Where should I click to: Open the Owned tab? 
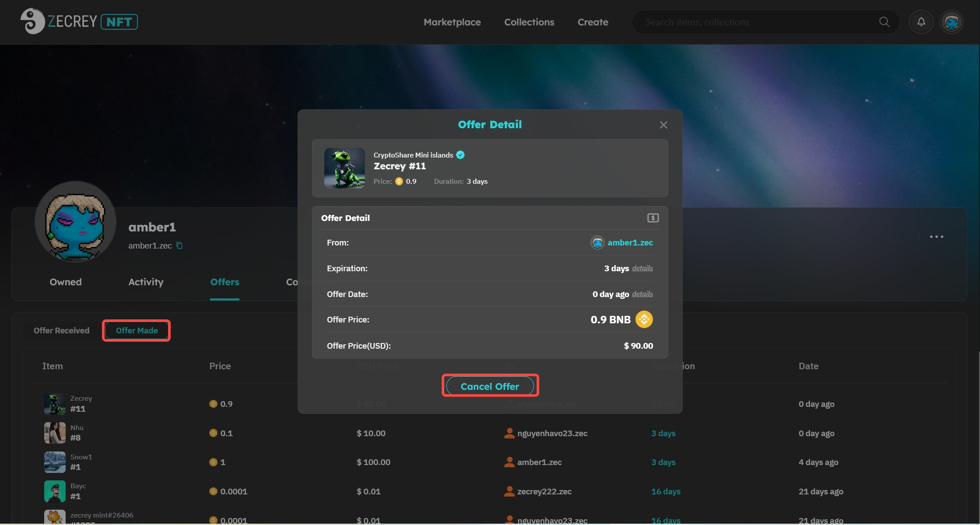click(x=66, y=282)
